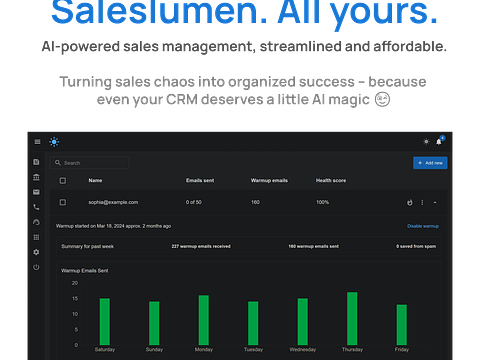Screen dimensions: 480x360
Task: Click the 'Warmup Emails Sent' chart title
Action: pyautogui.click(x=85, y=271)
